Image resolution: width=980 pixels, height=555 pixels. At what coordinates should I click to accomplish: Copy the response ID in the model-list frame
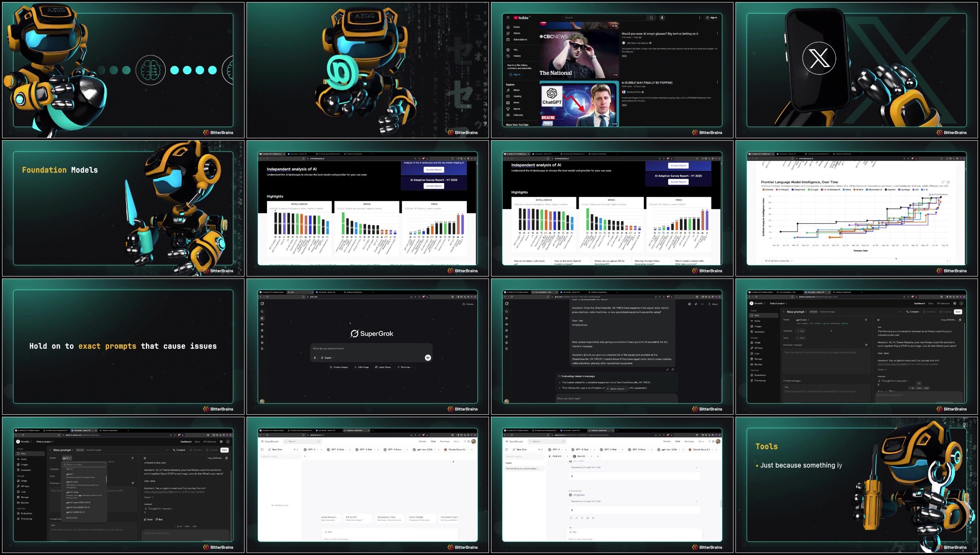click(x=226, y=458)
